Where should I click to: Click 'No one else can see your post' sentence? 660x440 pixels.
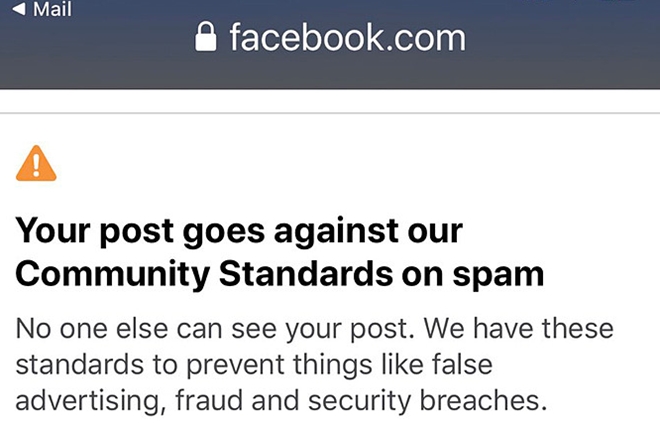coord(215,329)
